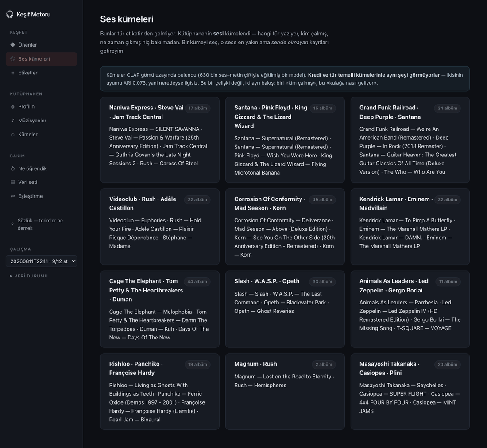Click the 17 albüm badge
The image size is (487, 448).
click(197, 108)
